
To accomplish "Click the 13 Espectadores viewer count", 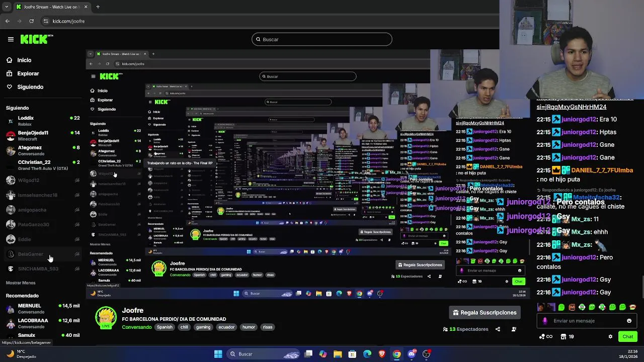I will click(465, 329).
